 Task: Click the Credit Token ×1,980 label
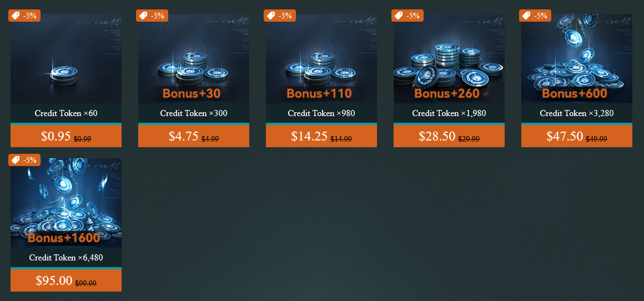tap(449, 113)
